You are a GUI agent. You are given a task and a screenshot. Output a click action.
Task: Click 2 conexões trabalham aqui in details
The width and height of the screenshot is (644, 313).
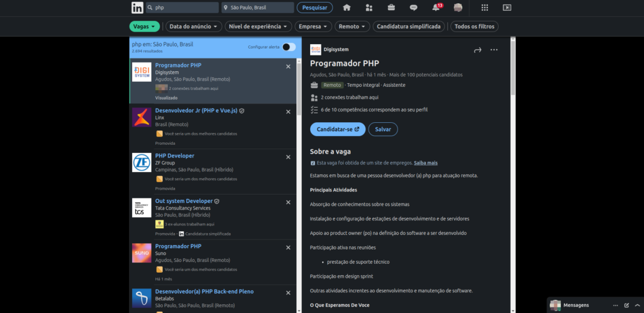point(350,98)
